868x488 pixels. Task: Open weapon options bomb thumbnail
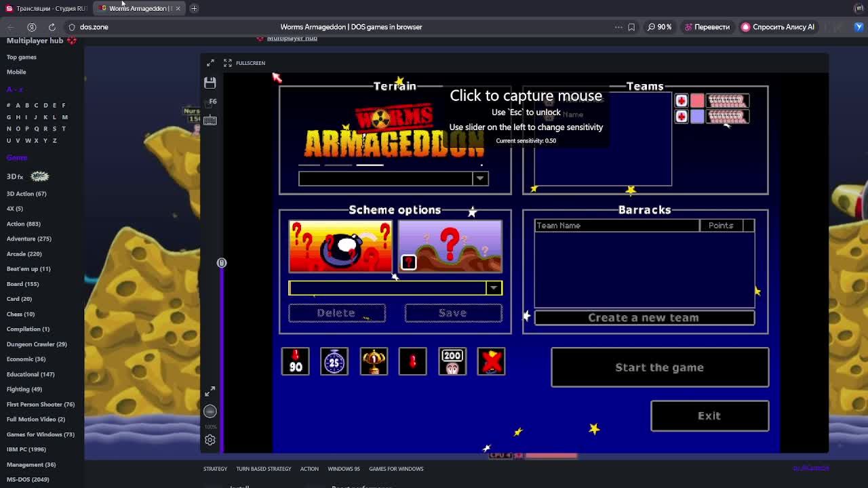click(340, 246)
